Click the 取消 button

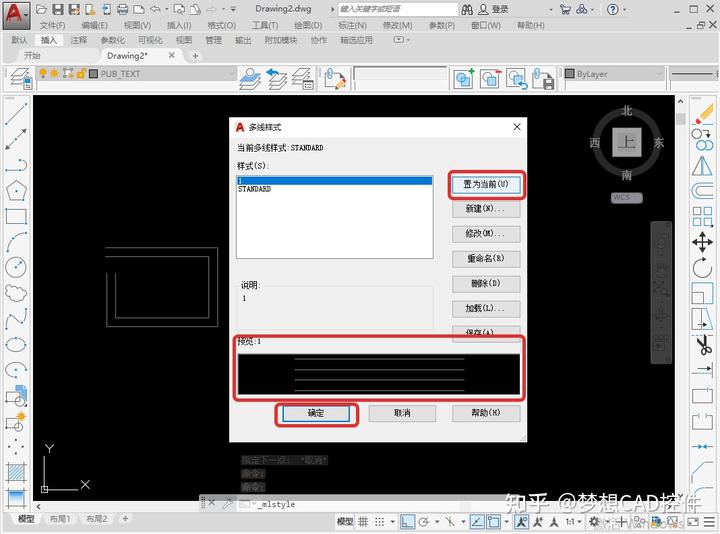(x=402, y=413)
